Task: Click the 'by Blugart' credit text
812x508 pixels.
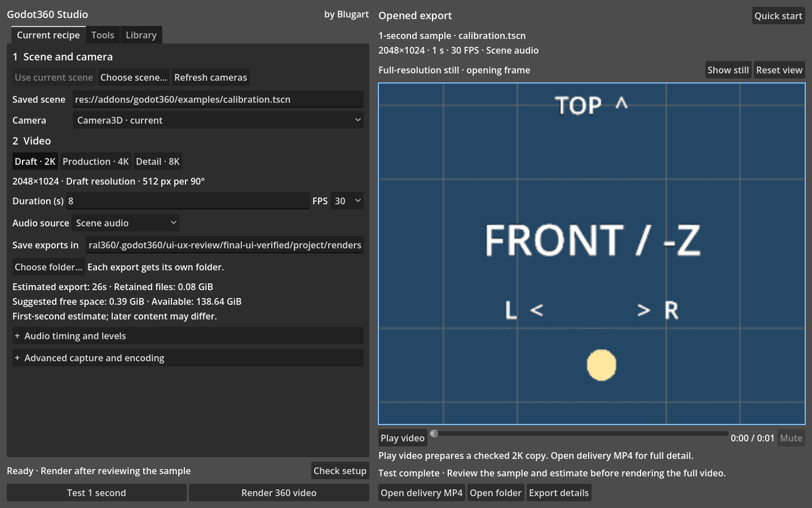Action: [x=346, y=14]
